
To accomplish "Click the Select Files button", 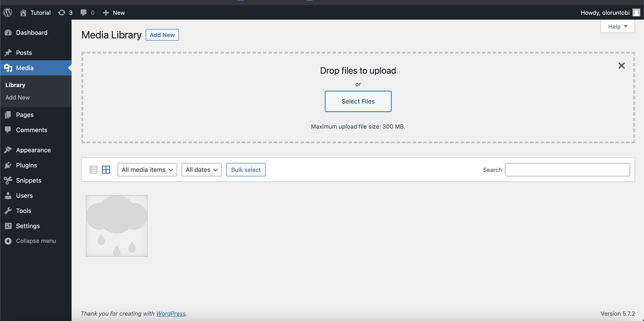I will (x=358, y=101).
